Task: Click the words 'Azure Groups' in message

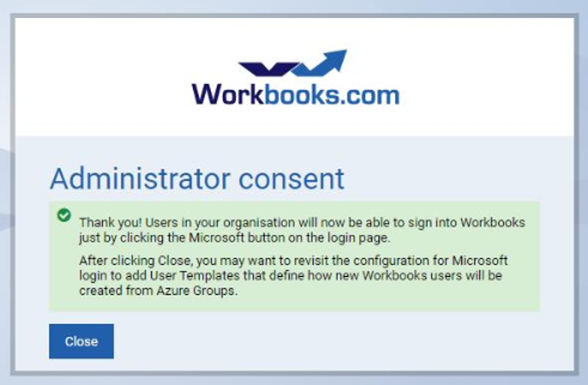Action: click(197, 291)
